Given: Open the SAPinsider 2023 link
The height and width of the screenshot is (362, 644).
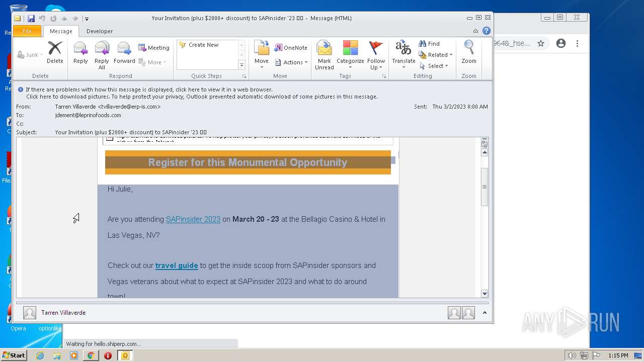Looking at the screenshot, I should click(193, 219).
